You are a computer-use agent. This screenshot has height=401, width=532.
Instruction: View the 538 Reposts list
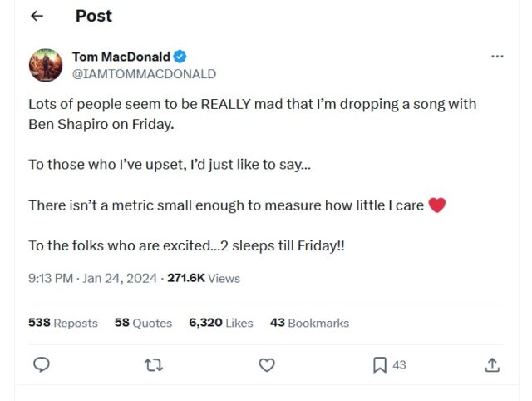click(x=62, y=323)
